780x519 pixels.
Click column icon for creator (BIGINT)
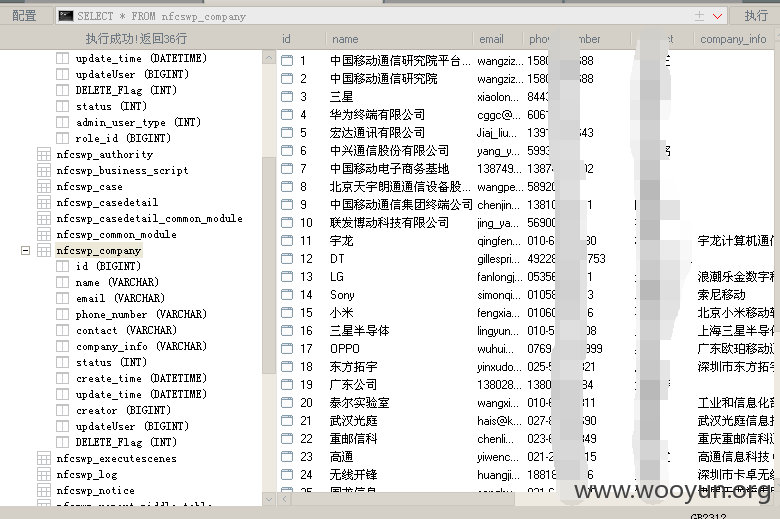[x=63, y=411]
